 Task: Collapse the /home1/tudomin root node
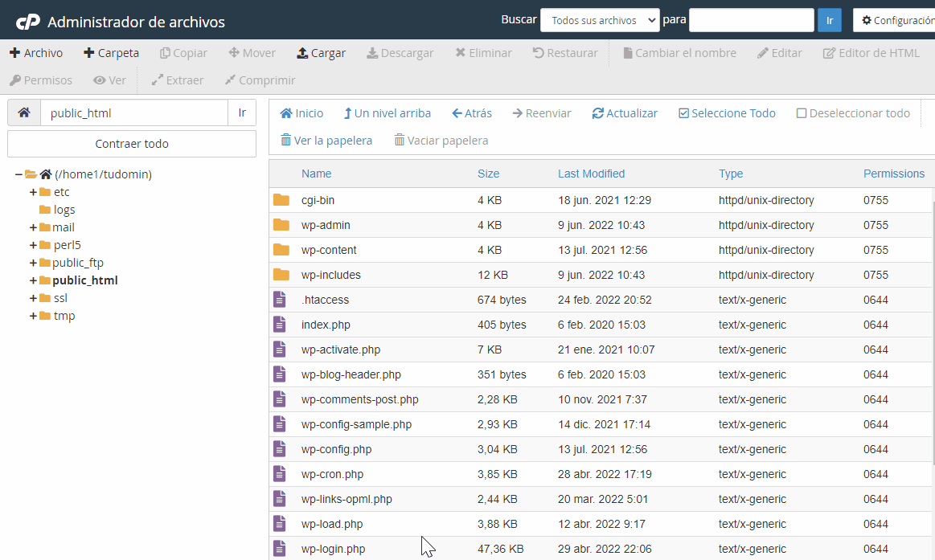(18, 174)
